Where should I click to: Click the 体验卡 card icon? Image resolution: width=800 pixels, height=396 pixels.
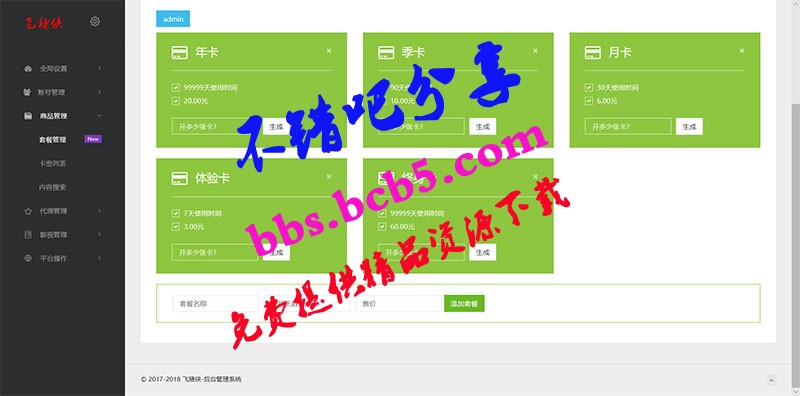[180, 178]
